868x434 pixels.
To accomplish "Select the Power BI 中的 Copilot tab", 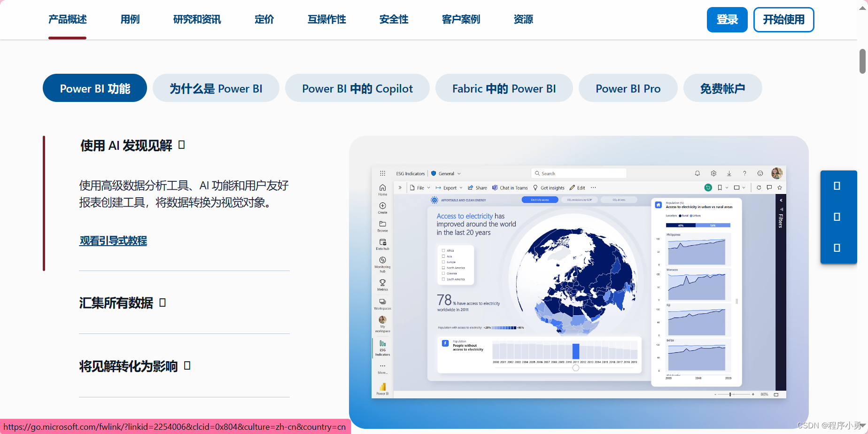I will [357, 88].
